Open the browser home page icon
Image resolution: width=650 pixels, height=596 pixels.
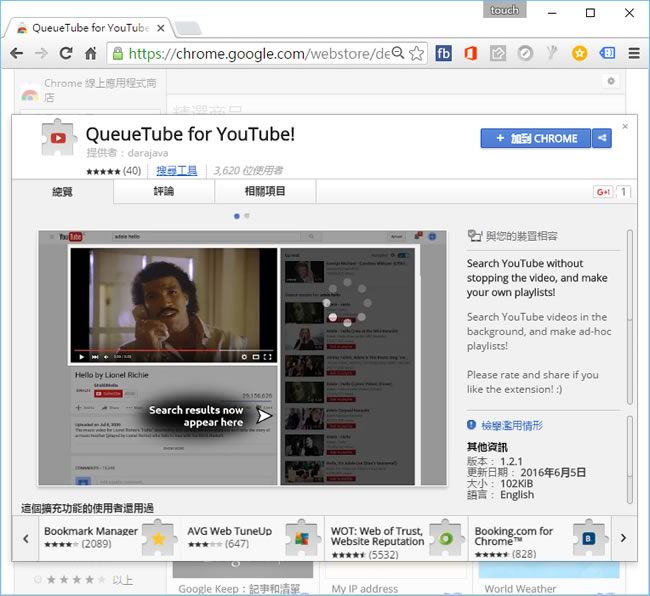(x=90, y=53)
